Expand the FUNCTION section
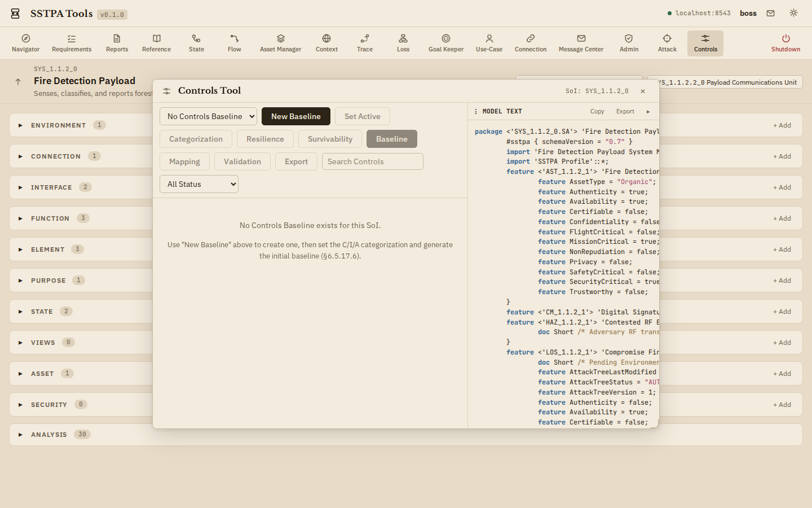The width and height of the screenshot is (812, 508). [x=20, y=218]
